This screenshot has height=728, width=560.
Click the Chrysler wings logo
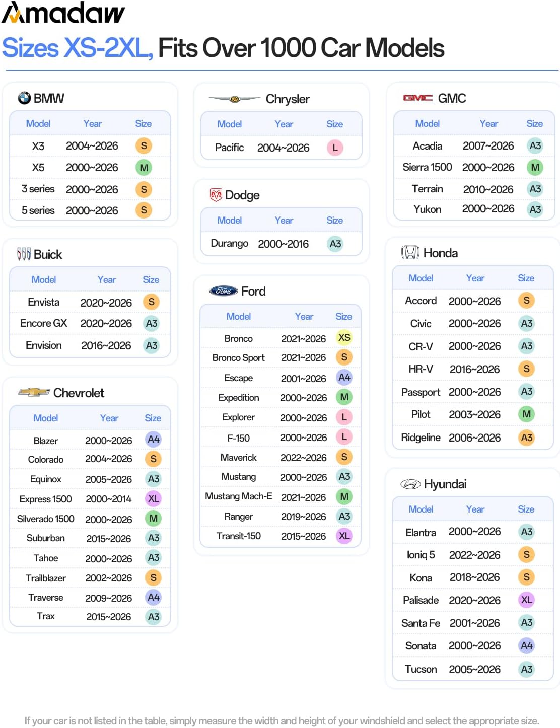[x=234, y=99]
